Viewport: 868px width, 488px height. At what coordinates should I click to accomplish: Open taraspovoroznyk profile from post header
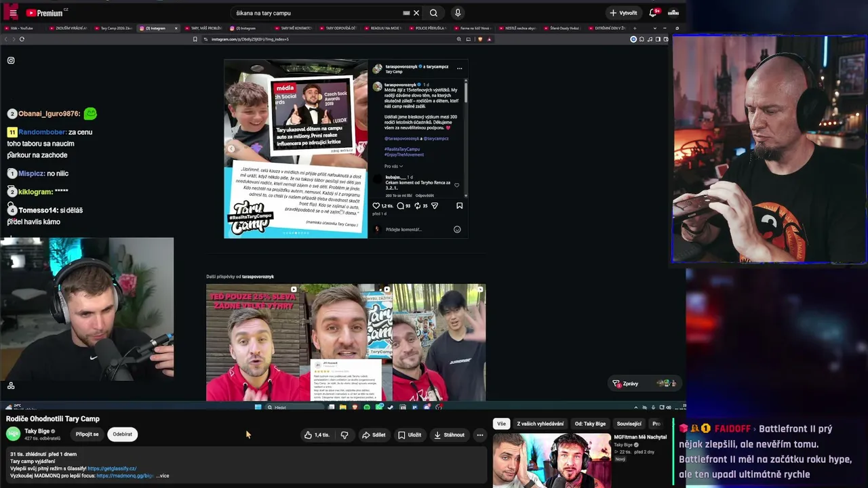click(x=401, y=66)
